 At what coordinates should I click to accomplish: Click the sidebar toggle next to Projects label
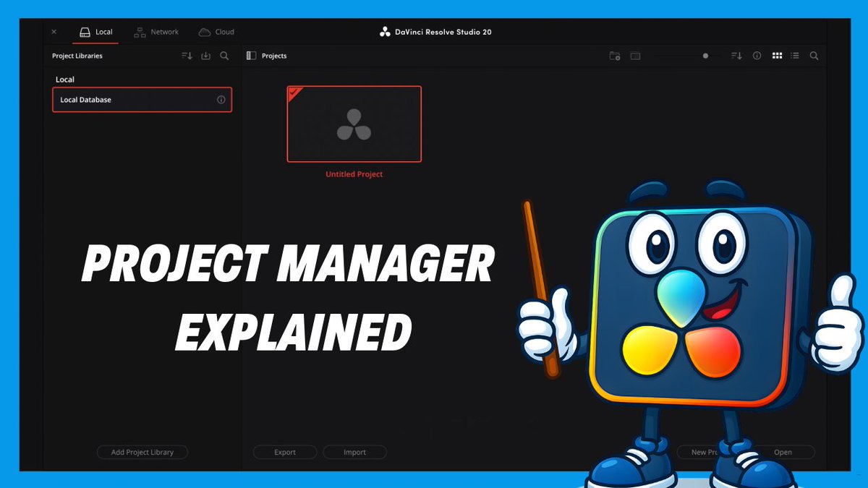tap(250, 55)
